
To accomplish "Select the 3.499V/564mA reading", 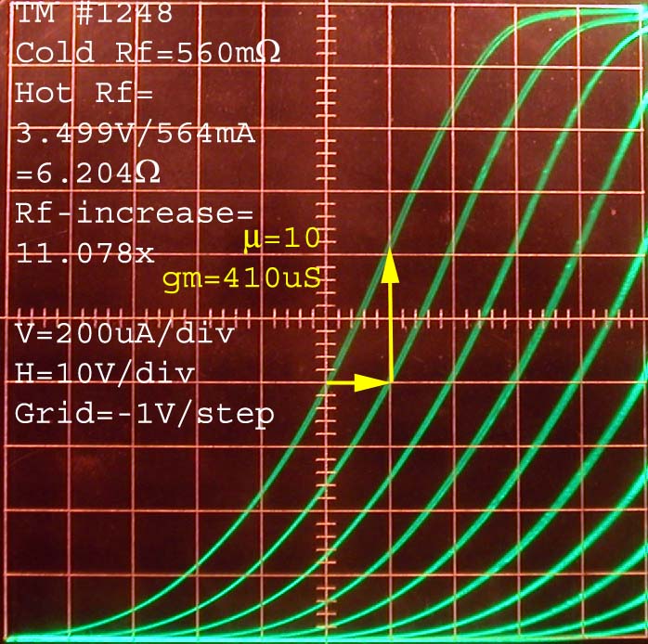I will [x=136, y=135].
